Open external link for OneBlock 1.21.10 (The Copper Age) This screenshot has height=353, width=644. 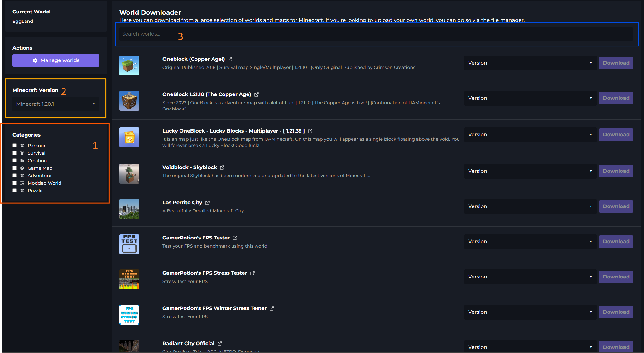(257, 94)
